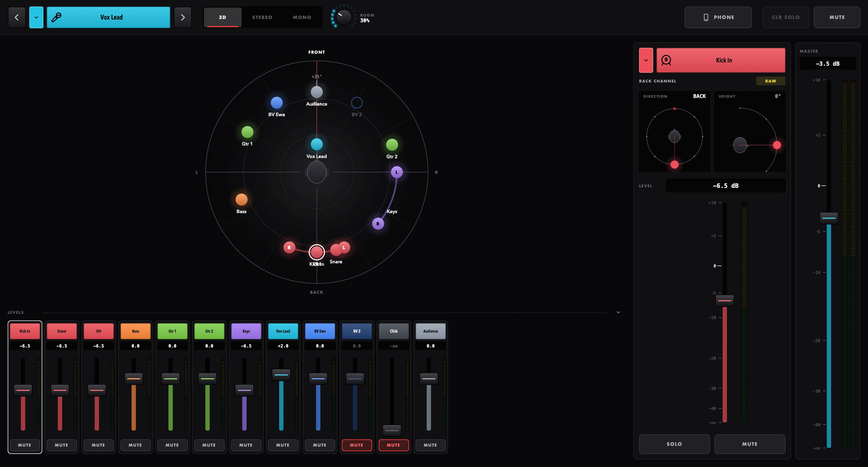This screenshot has width=868, height=467.
Task: Toggle SOLO for the Kick In channel
Action: tap(674, 444)
